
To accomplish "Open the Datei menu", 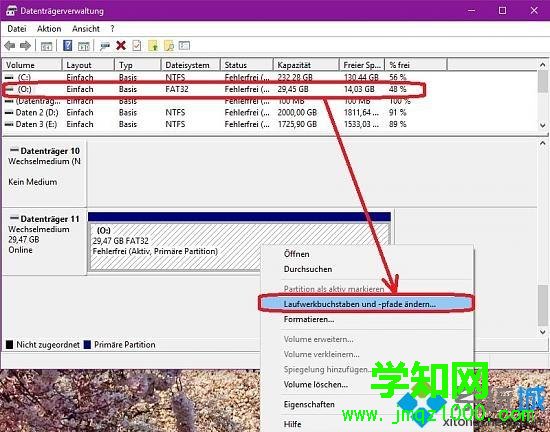I will pos(16,29).
